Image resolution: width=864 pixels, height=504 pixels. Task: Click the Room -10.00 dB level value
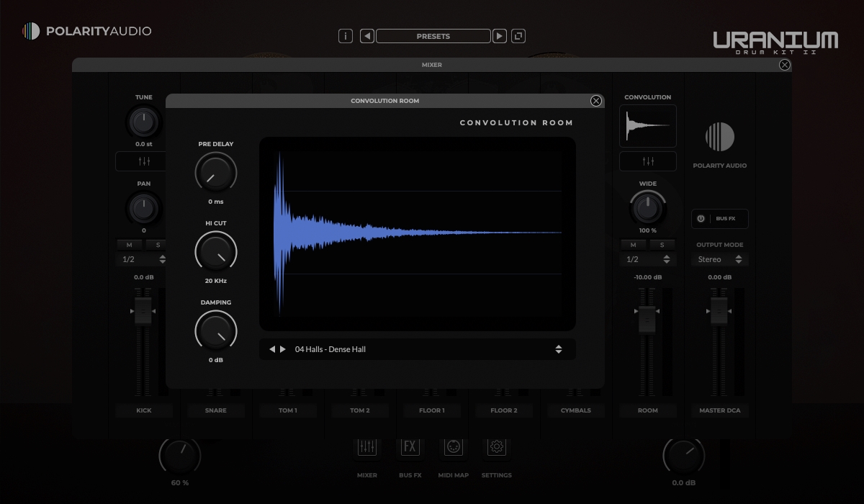pyautogui.click(x=648, y=277)
